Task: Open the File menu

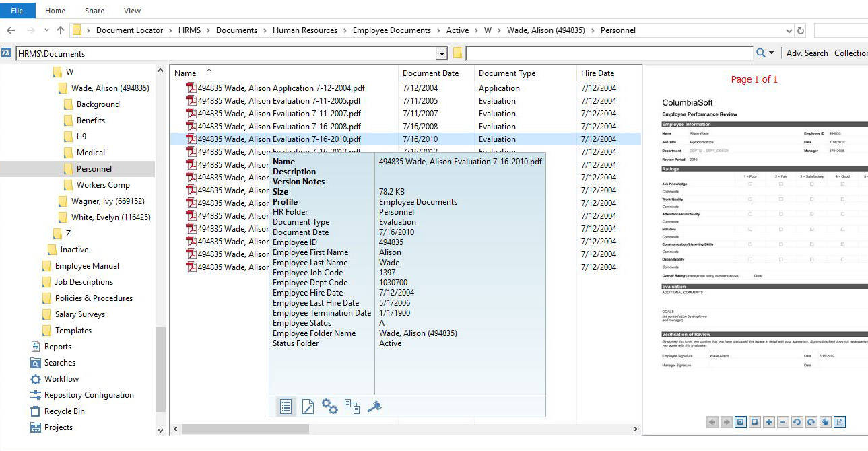Action: [17, 10]
